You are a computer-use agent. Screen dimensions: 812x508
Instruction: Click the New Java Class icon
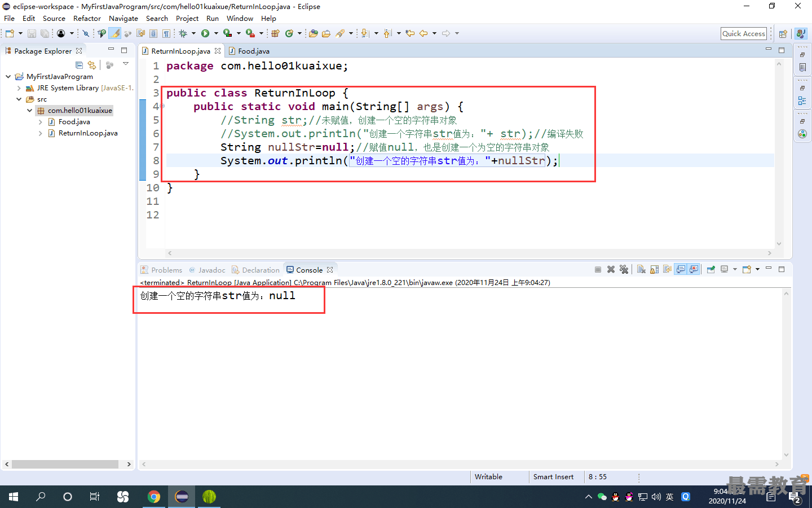[x=289, y=33]
